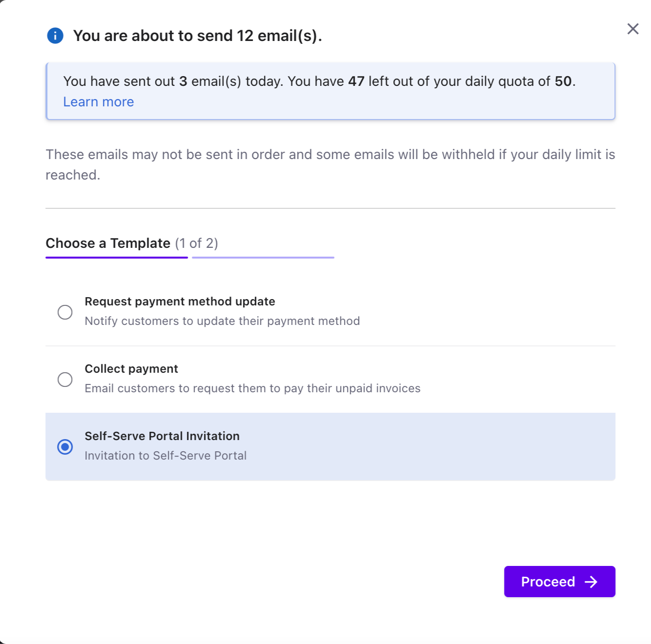Click the dark purple first step progress bar

pyautogui.click(x=117, y=258)
